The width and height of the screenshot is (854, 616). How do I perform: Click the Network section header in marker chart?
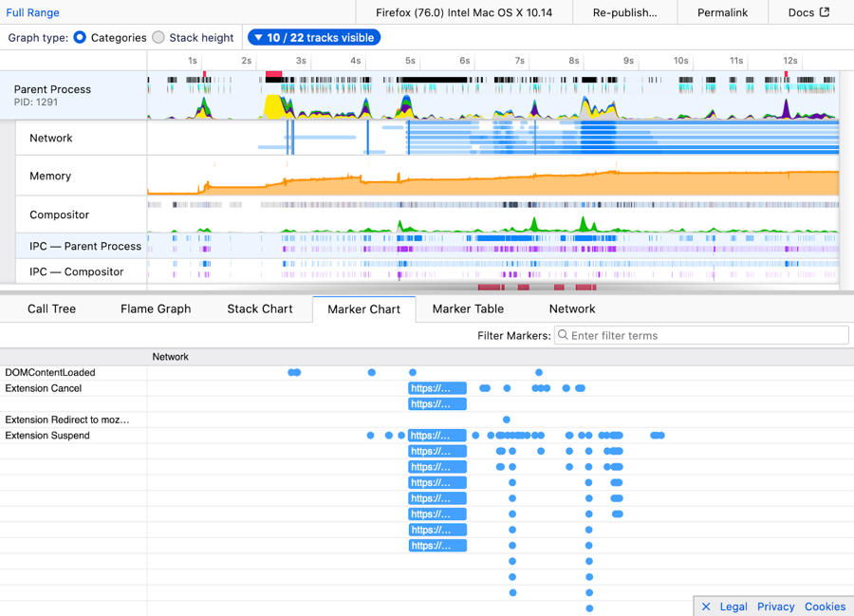coord(171,357)
